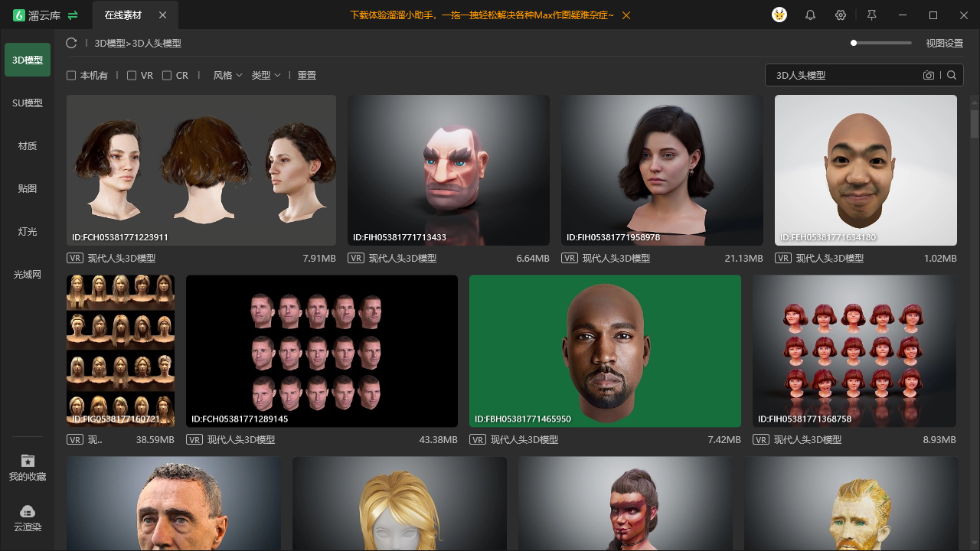Click the 21.13MB file size text
This screenshot has width=980, height=551.
click(x=743, y=259)
